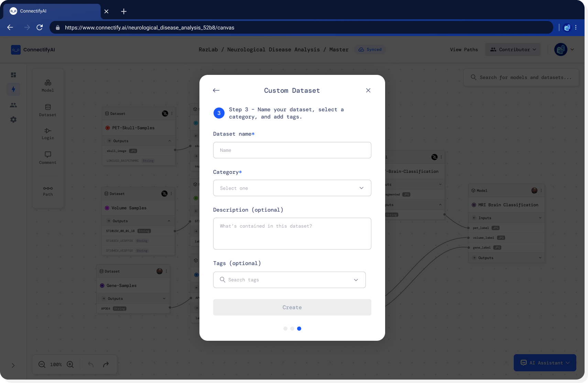
Task: Select the skull_image output row
Action: click(x=139, y=151)
